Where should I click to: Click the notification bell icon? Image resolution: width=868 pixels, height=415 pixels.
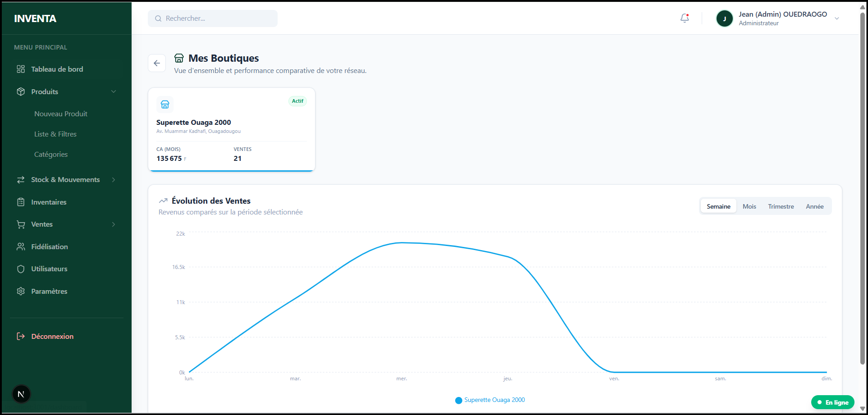pyautogui.click(x=684, y=18)
